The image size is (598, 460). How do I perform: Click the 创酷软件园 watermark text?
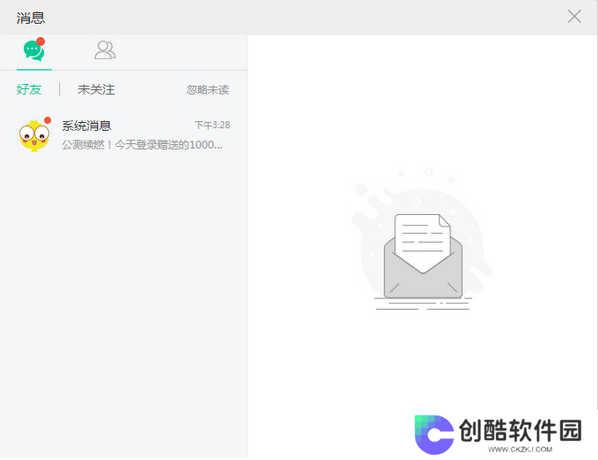(x=520, y=431)
